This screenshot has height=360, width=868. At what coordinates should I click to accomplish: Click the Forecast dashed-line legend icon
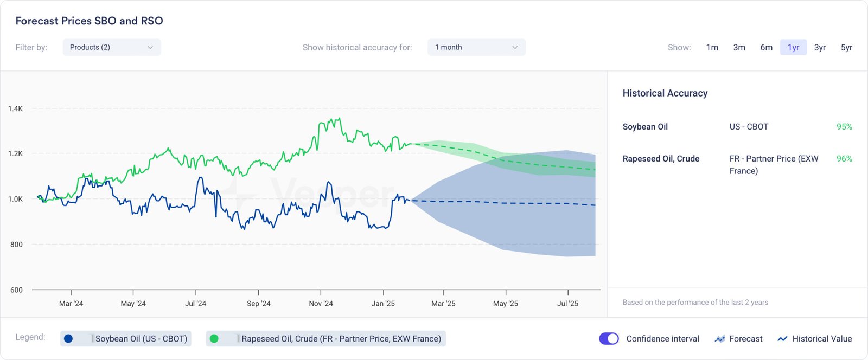click(720, 339)
